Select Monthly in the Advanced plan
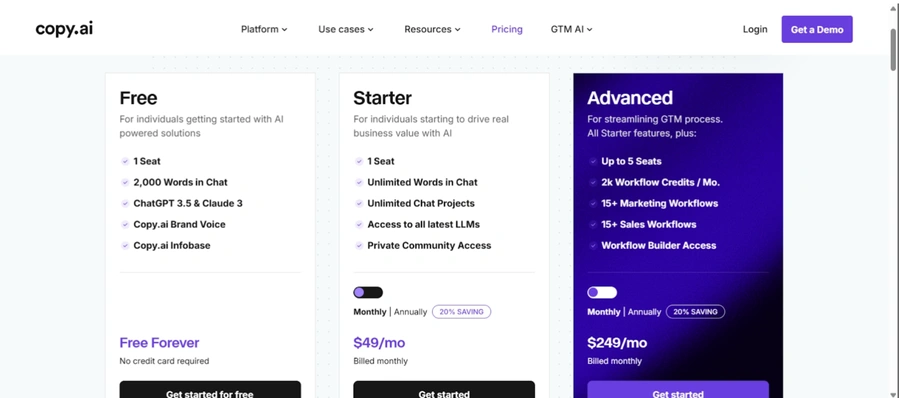Screen dimensions: 899x398 pos(604,312)
